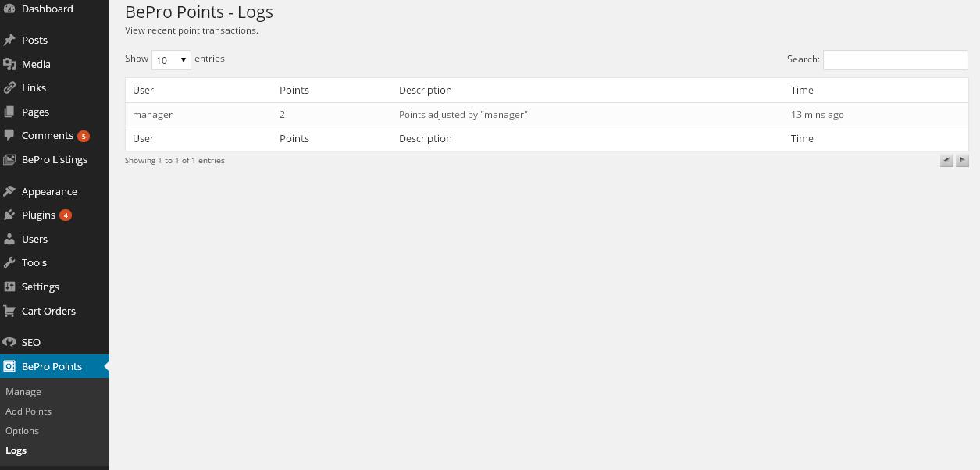The image size is (980, 470).
Task: Open the Options submenu under BePro Points
Action: [x=22, y=431]
